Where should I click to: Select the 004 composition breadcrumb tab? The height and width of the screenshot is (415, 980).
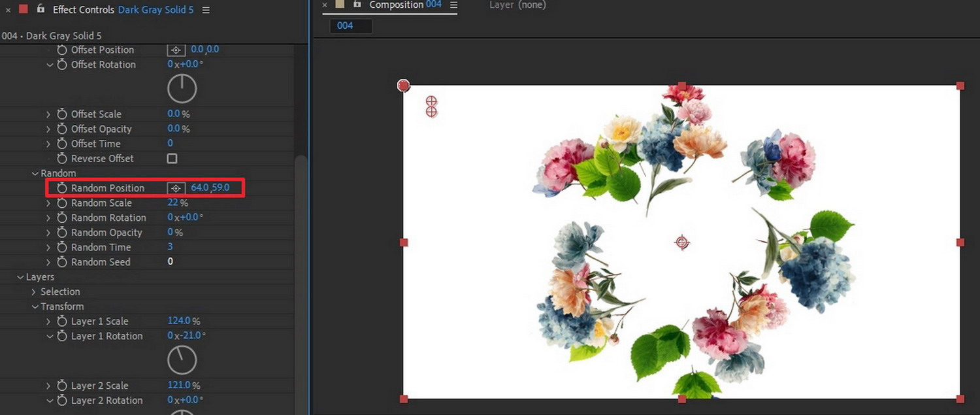[x=351, y=25]
